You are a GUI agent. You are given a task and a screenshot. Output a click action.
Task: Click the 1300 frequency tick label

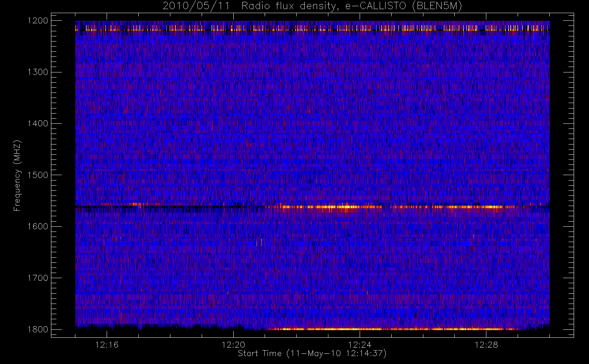[38, 72]
